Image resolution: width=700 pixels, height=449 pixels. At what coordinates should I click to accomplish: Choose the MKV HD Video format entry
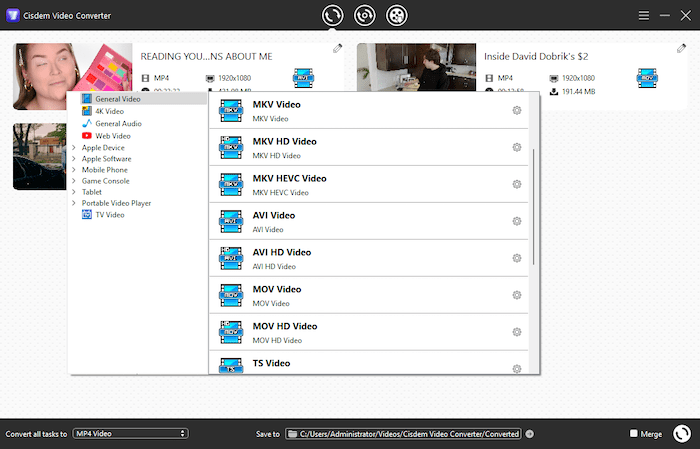pos(369,148)
